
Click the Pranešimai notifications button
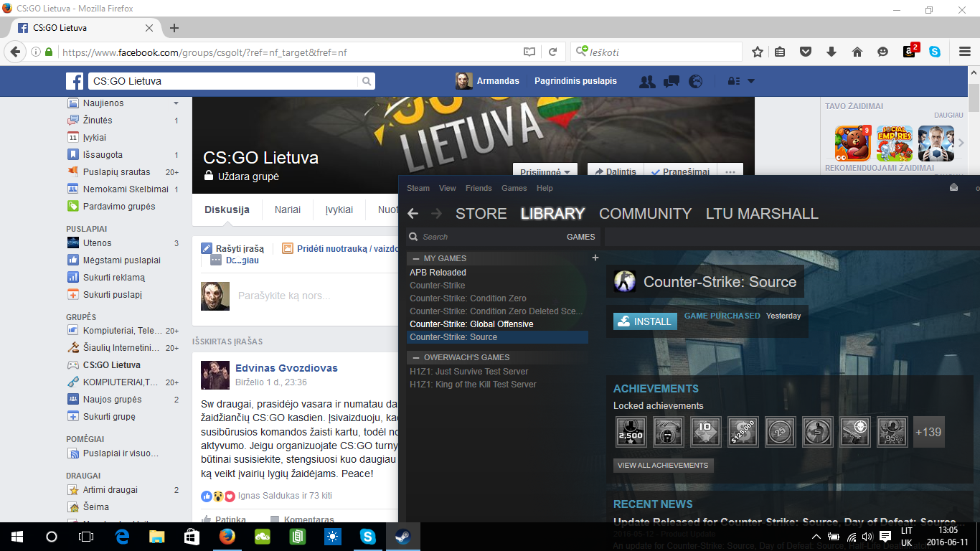(680, 172)
